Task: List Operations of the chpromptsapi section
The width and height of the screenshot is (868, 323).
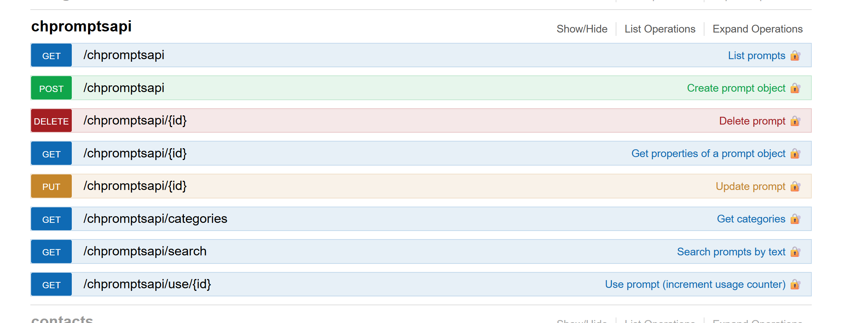Action: [660, 29]
